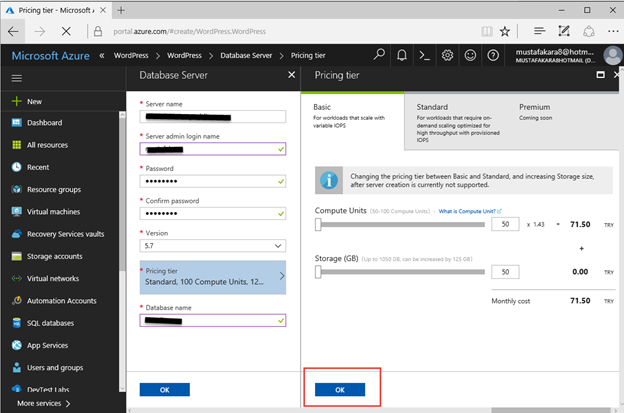The width and height of the screenshot is (624, 413).
Task: Click the Storage accounts icon
Action: pos(16,256)
